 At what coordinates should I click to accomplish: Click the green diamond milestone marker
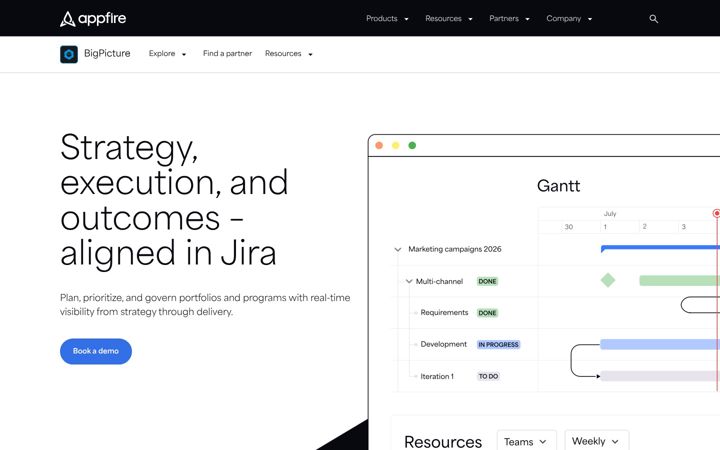point(608,280)
